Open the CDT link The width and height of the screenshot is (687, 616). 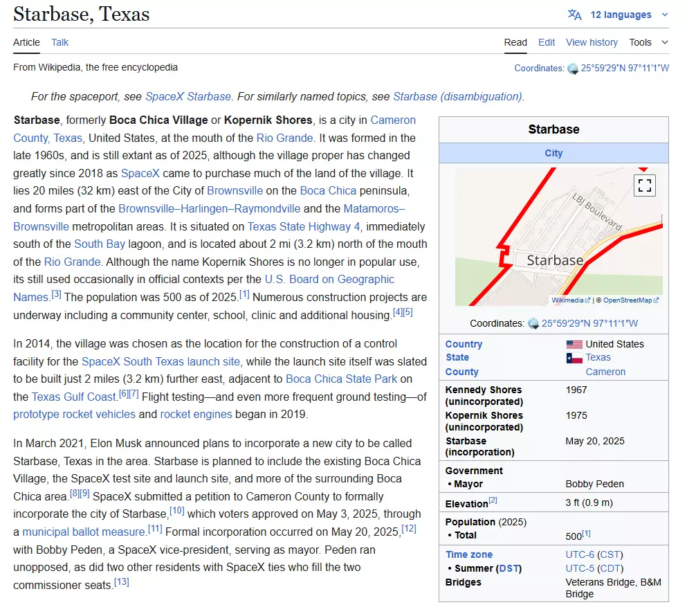click(x=609, y=569)
